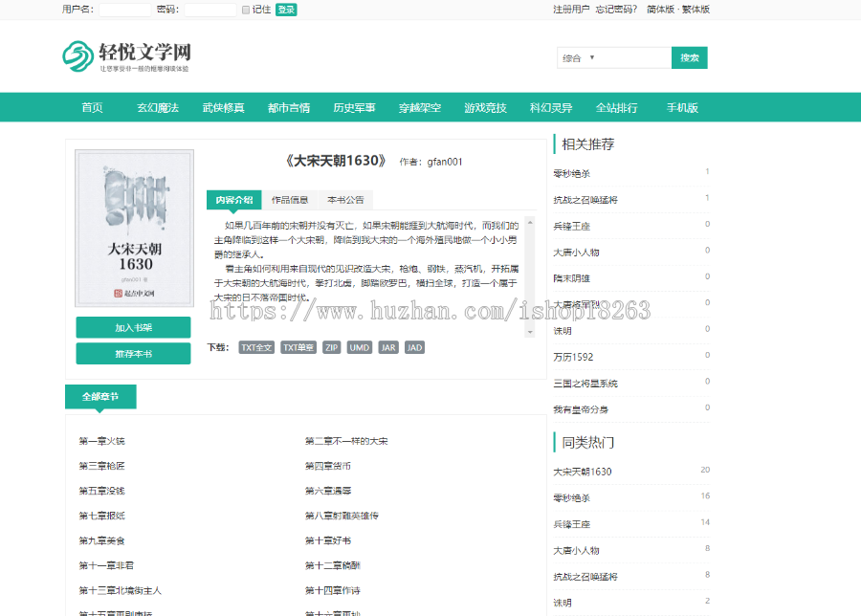Viewport: 861px width, 616px height.
Task: Download the book via TXT全文 button
Action: (255, 347)
